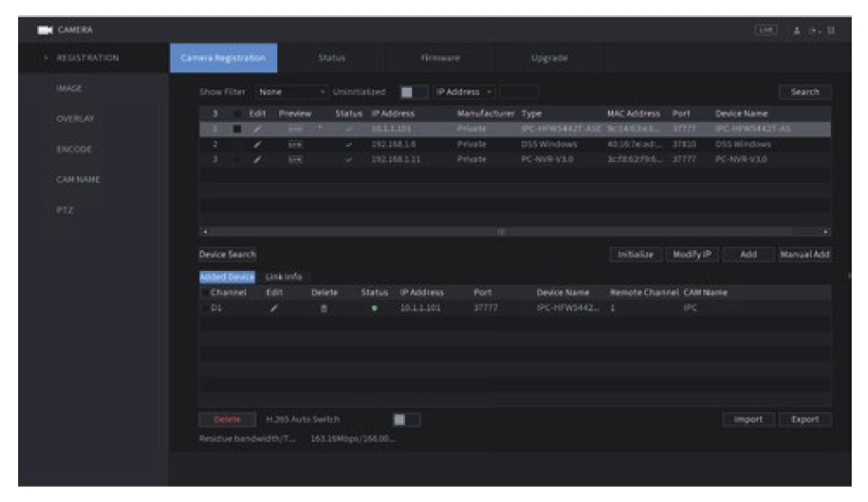
Task: Click trash icon to delete channel D1
Action: [x=323, y=308]
